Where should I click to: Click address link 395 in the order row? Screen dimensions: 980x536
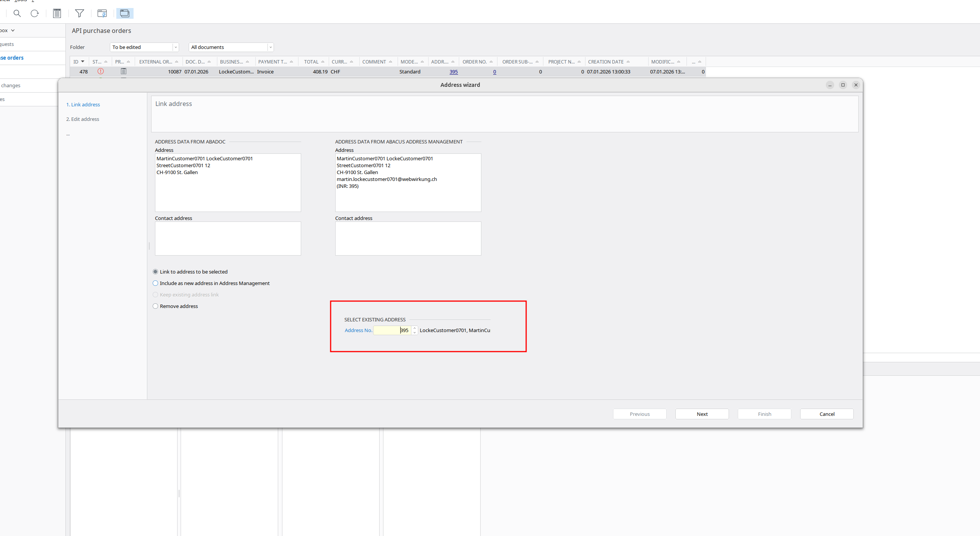pyautogui.click(x=453, y=72)
